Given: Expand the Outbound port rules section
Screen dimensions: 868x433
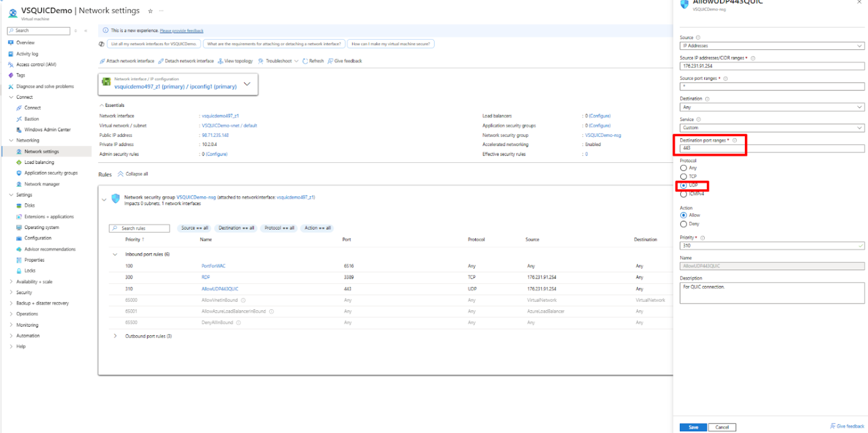Looking at the screenshot, I should click(x=115, y=336).
